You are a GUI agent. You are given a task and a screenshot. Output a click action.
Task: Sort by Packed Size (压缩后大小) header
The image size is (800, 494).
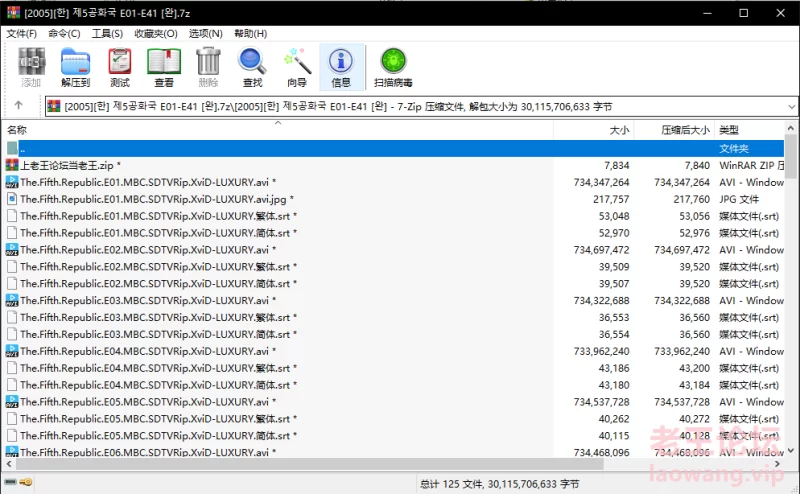[x=673, y=130]
